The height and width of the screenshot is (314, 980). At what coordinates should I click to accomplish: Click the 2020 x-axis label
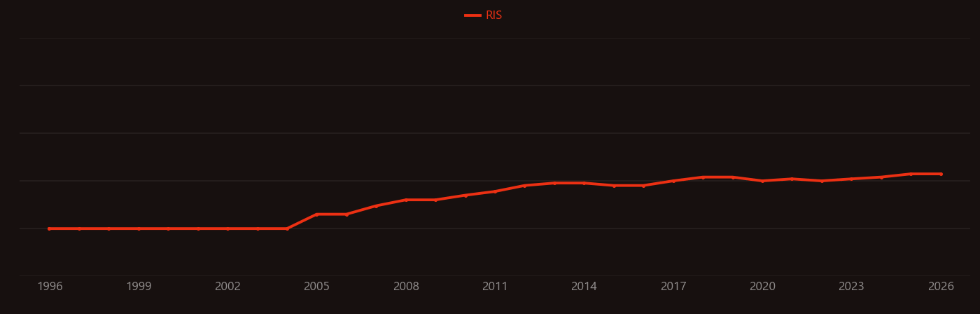(762, 287)
